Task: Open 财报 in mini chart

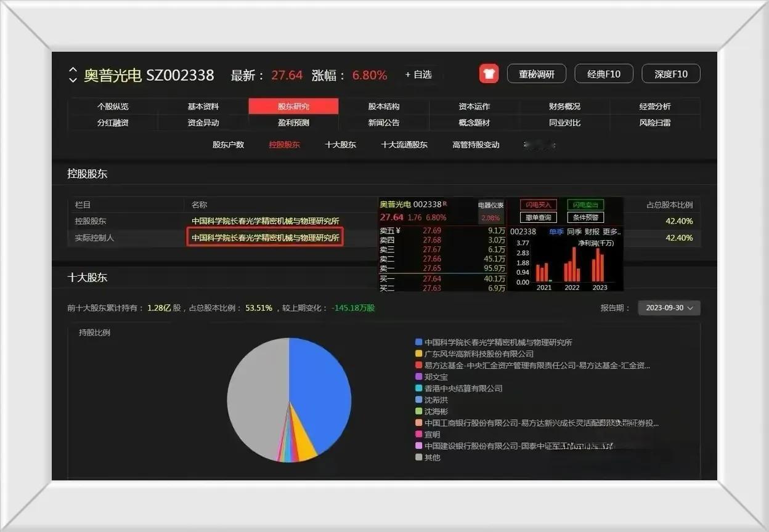Action: 592,232
